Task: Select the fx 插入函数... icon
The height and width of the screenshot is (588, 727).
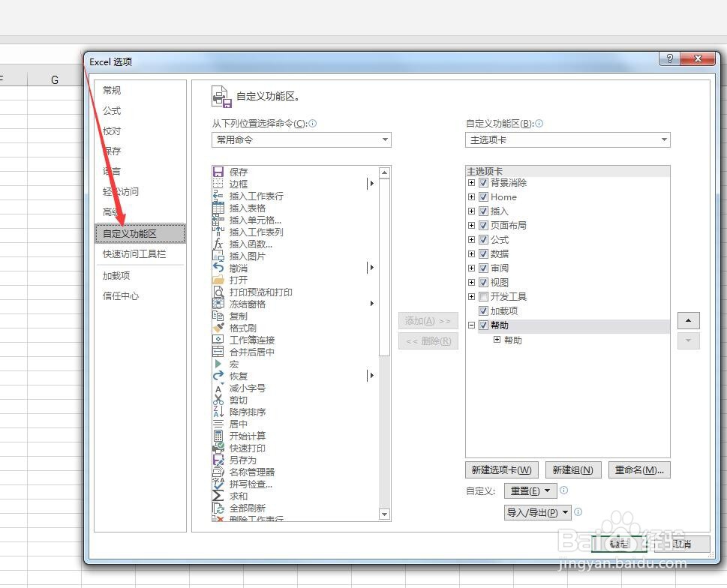Action: (x=218, y=244)
